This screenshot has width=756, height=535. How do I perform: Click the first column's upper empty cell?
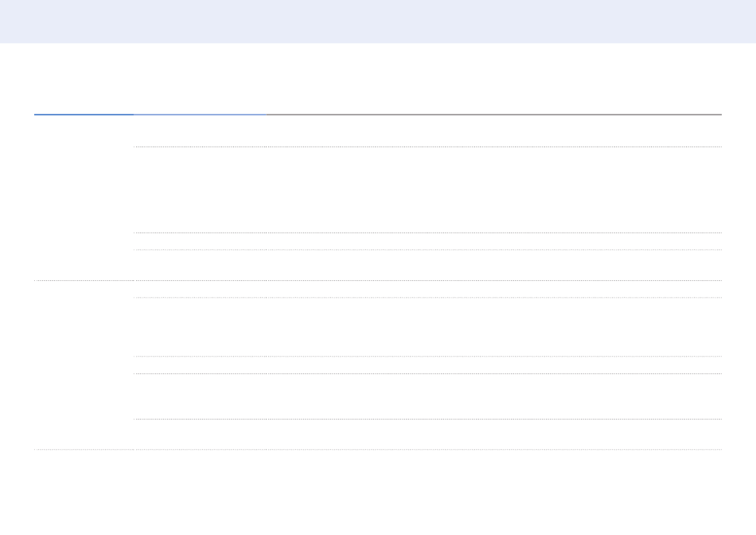(84, 197)
